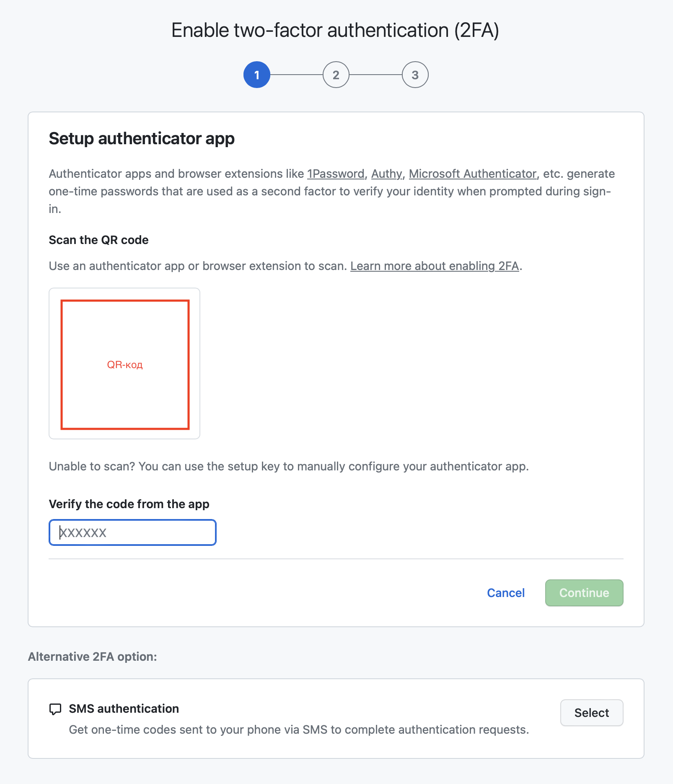Click the Setup authenticator app heading
This screenshot has height=784, width=673.
point(142,138)
